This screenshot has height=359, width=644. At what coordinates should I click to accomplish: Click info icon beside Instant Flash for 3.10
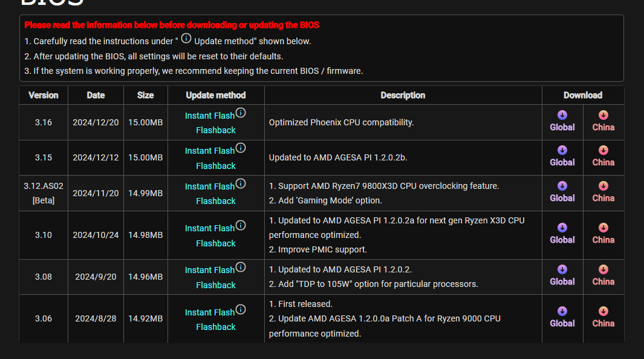coord(241,226)
